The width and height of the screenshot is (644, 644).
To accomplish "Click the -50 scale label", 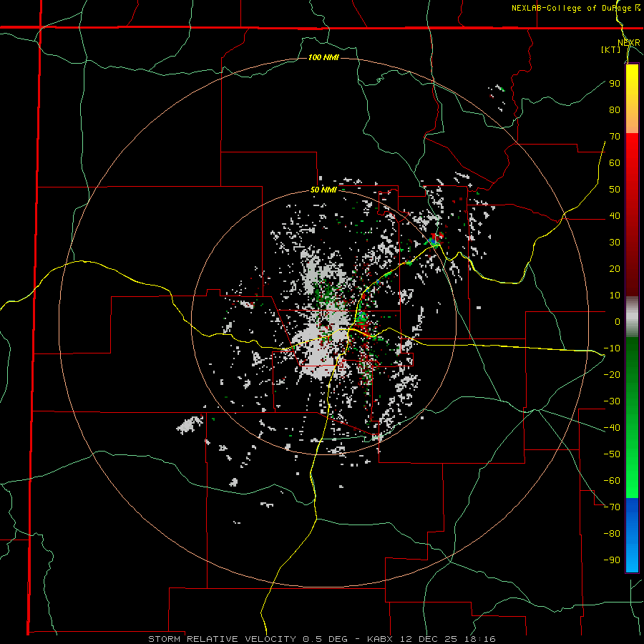I will (x=612, y=454).
